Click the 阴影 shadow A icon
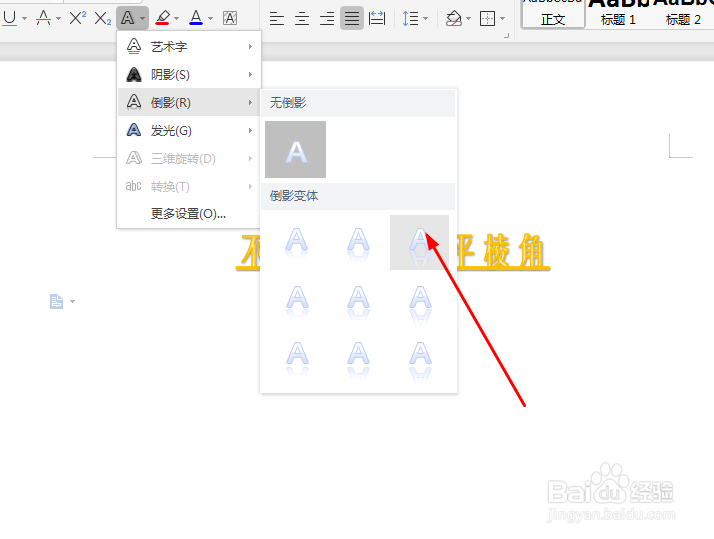Screen dimensions: 714x539 click(x=133, y=74)
